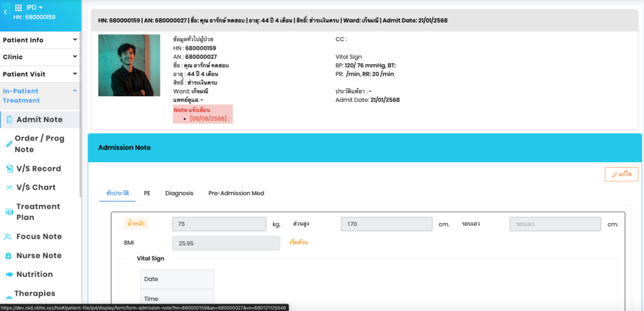
Task: Click the Treatment Plan icon
Action: point(9,212)
